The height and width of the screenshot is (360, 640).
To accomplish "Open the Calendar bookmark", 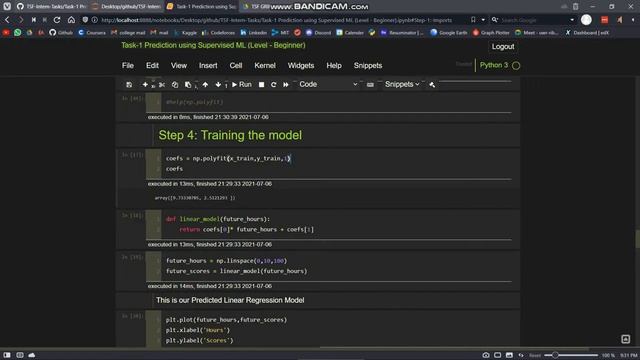I will pos(350,33).
